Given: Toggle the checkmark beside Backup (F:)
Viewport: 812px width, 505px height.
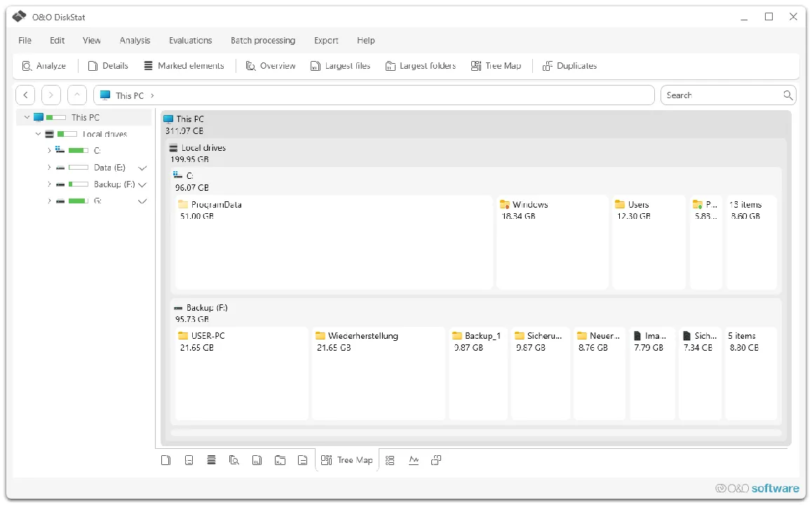Looking at the screenshot, I should click(x=142, y=184).
